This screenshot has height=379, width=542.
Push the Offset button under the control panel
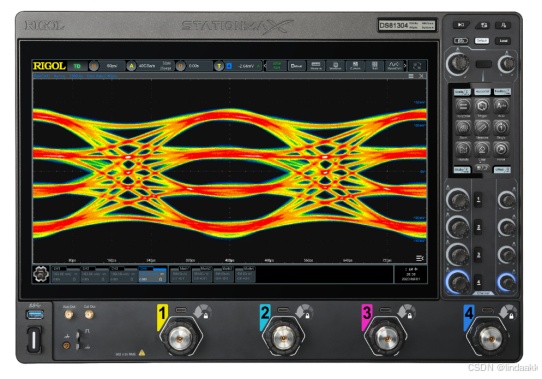click(502, 170)
